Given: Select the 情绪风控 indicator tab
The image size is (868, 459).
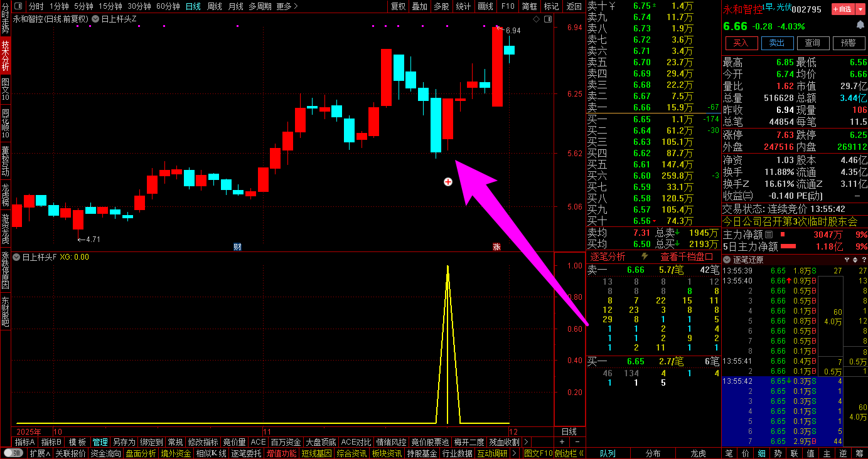Looking at the screenshot, I should tap(392, 442).
